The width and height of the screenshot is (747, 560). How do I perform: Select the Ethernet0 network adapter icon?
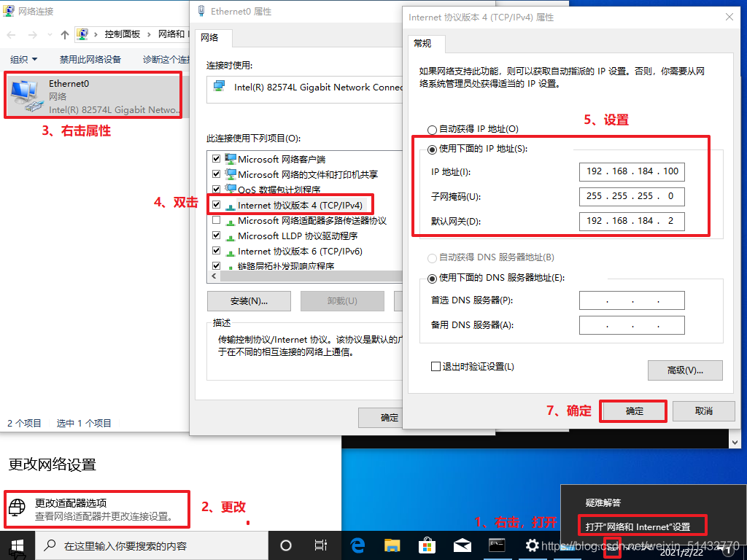pyautogui.click(x=28, y=96)
